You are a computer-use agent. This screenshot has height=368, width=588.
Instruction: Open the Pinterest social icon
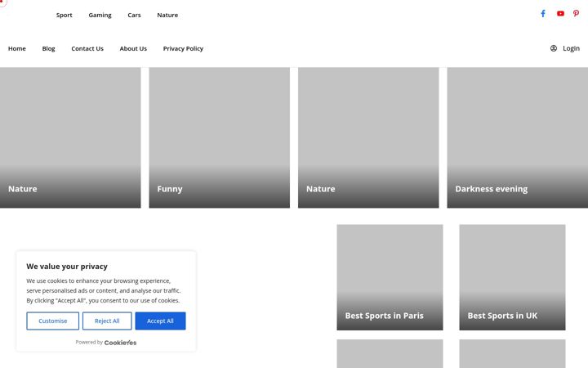coord(576,14)
